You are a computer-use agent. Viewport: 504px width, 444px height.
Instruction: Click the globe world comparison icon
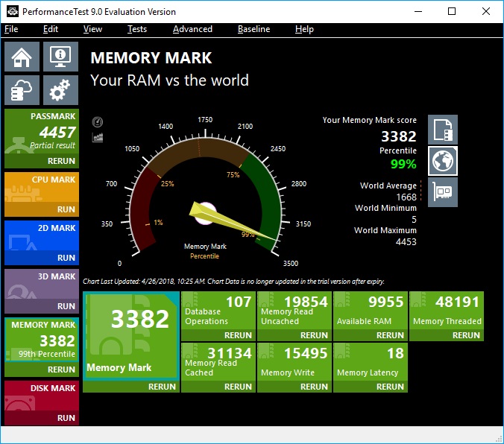coord(444,160)
